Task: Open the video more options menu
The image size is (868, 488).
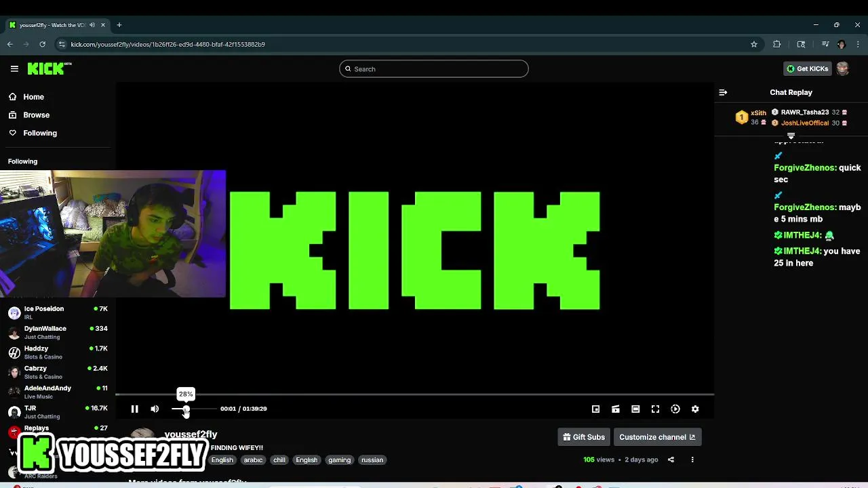Action: [692, 460]
